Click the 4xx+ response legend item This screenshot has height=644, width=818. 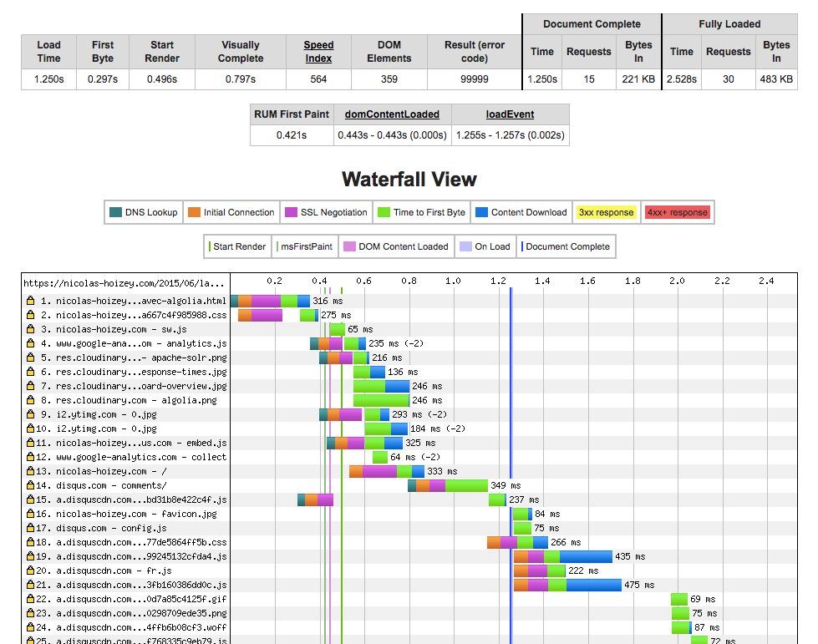[677, 212]
